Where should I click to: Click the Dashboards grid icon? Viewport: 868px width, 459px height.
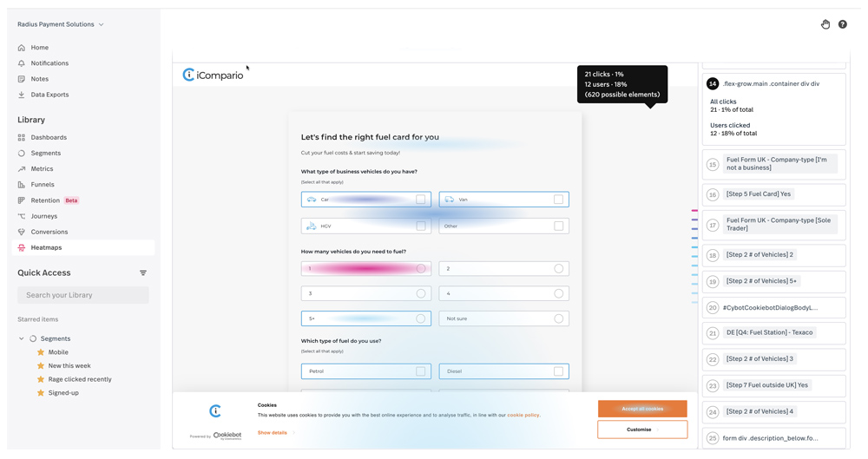pyautogui.click(x=22, y=137)
